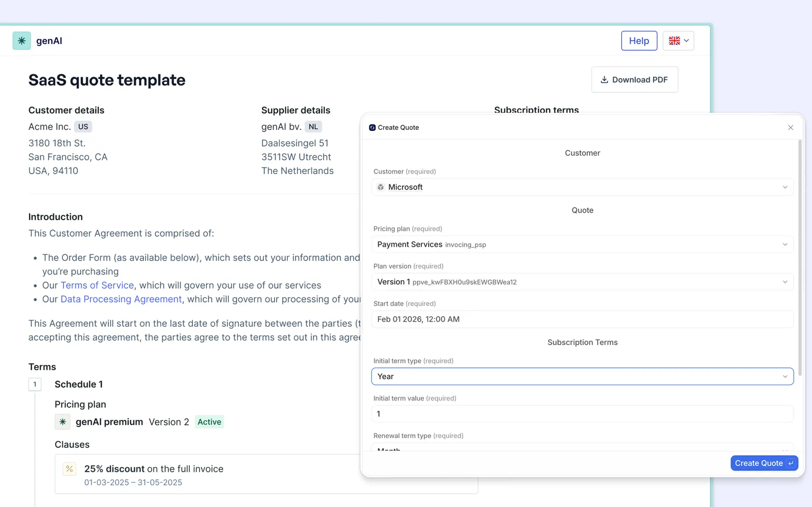Click the Microsoft customer avatar icon
Screen dimensions: 812x507
tap(381, 187)
